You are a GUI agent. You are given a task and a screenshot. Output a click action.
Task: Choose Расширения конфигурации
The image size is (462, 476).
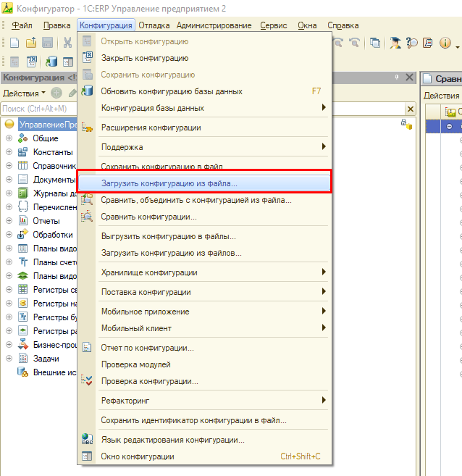tap(204, 128)
